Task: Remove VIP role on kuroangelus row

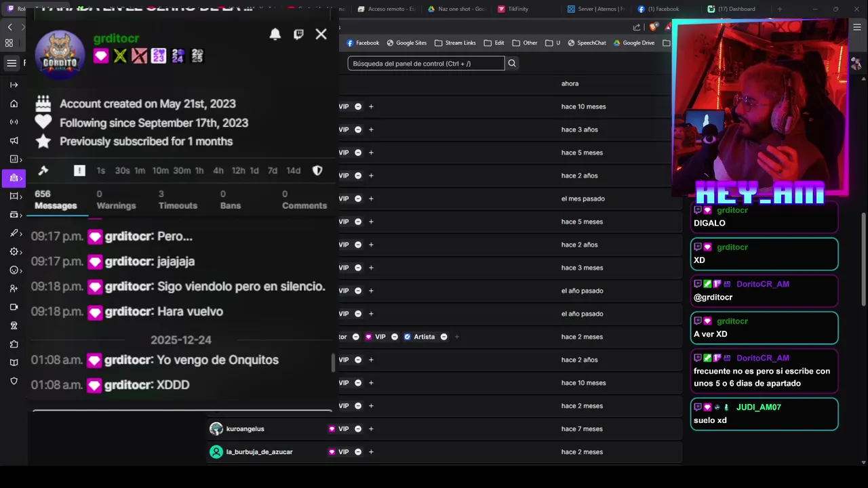Action: pyautogui.click(x=358, y=429)
